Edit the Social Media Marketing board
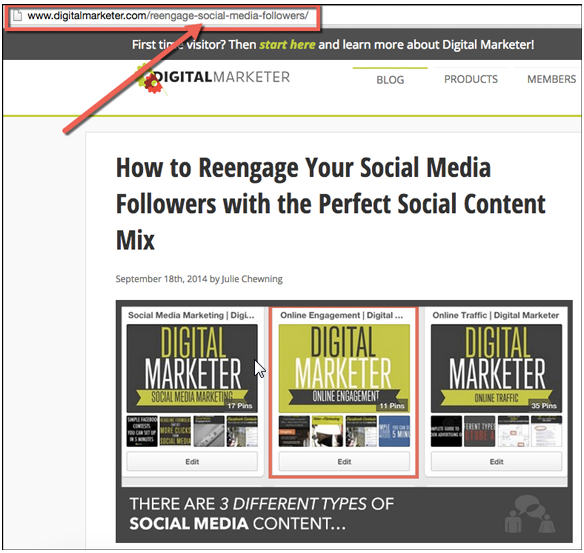584x553 pixels. (x=192, y=462)
